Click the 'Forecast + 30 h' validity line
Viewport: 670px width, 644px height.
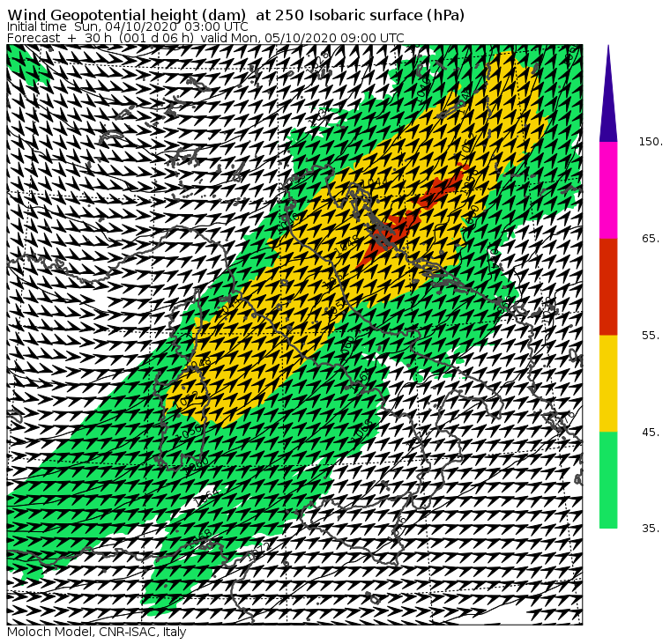click(x=205, y=38)
